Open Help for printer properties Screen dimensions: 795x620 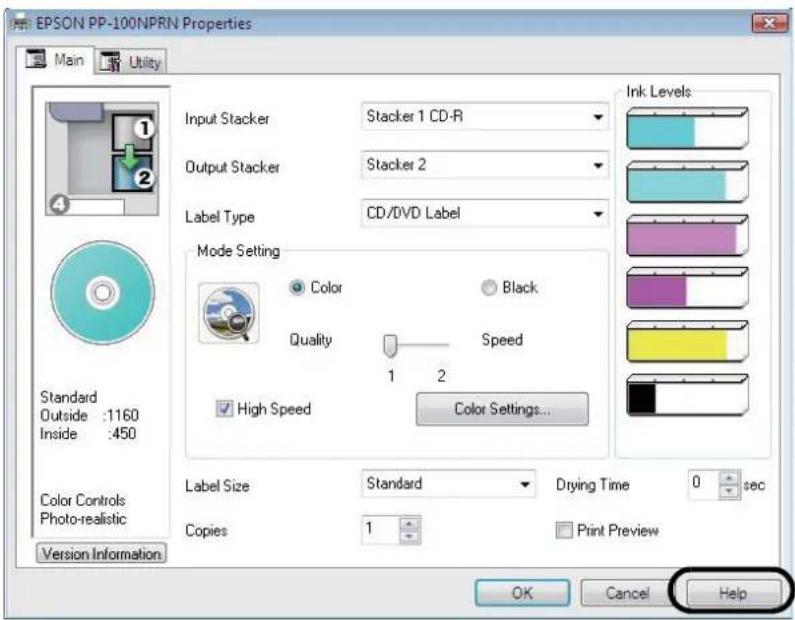733,593
